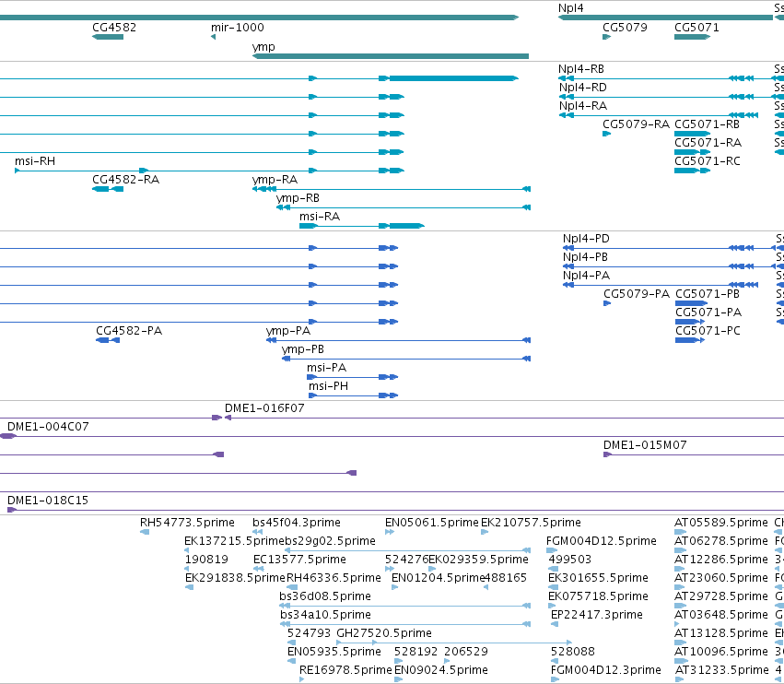
Task: Select the EK029359.5prime EST
Action: tap(432, 569)
